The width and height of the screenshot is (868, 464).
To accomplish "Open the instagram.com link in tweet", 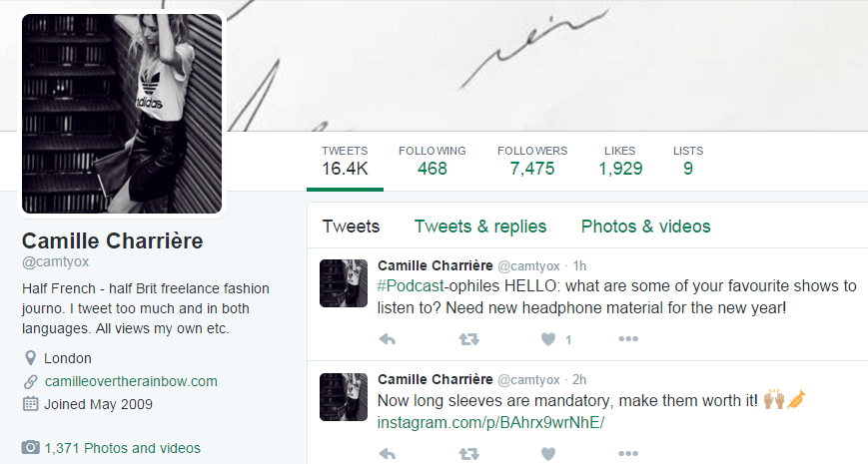I will 490,423.
